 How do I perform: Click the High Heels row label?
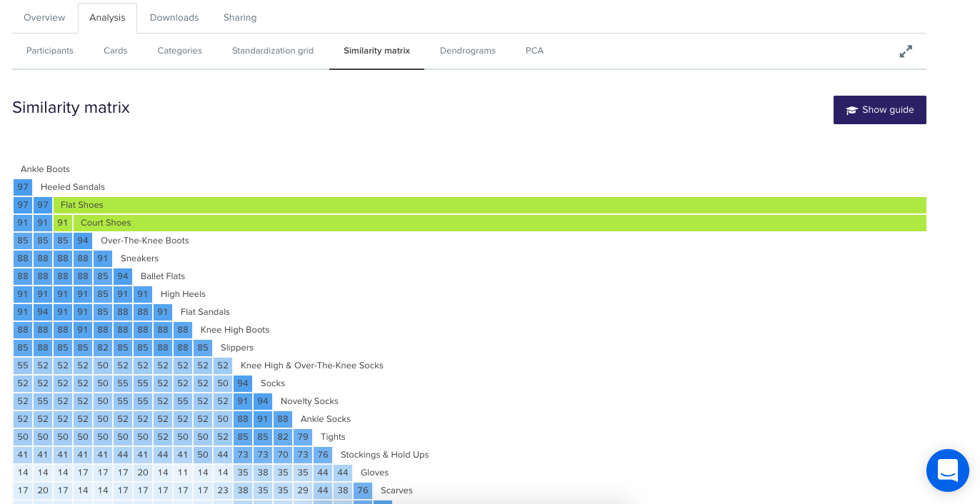[x=183, y=294]
